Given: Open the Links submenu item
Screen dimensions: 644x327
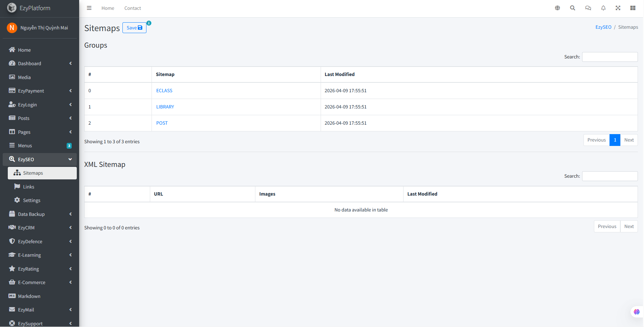Looking at the screenshot, I should pos(29,187).
